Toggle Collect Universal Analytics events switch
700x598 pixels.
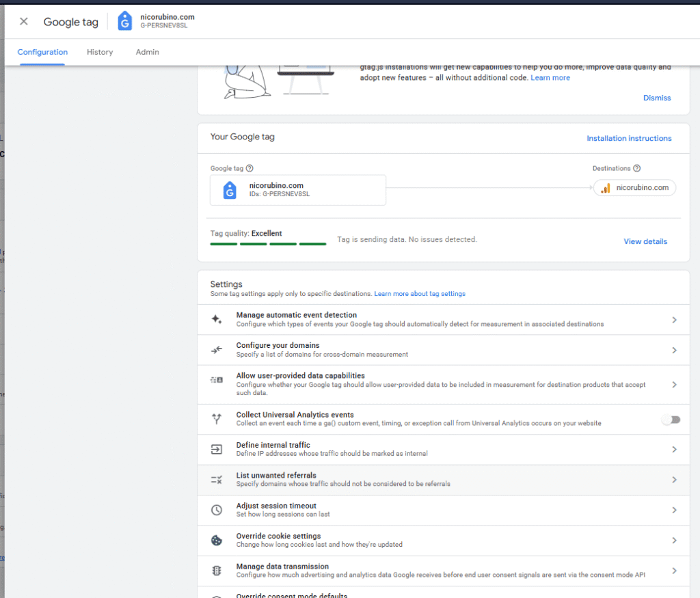tap(671, 420)
